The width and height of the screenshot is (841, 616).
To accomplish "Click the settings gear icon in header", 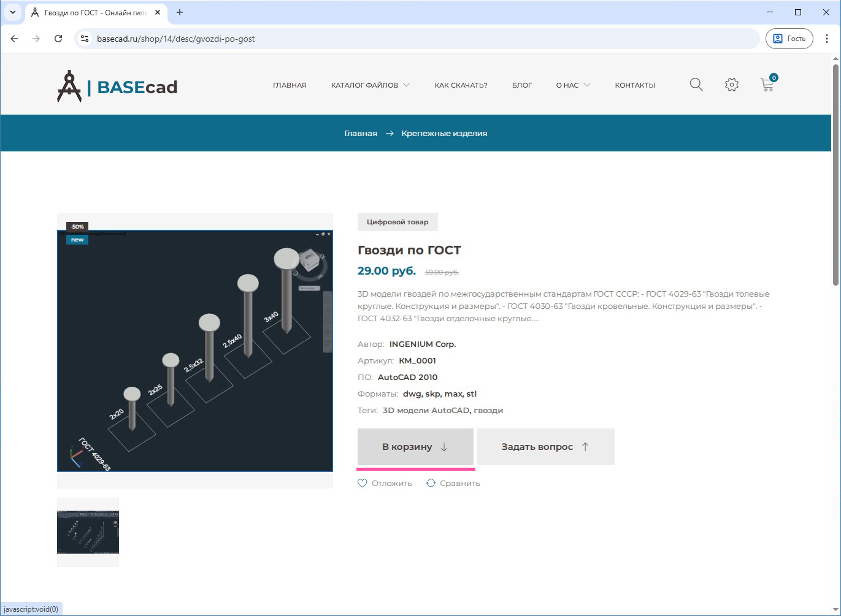I will 731,85.
